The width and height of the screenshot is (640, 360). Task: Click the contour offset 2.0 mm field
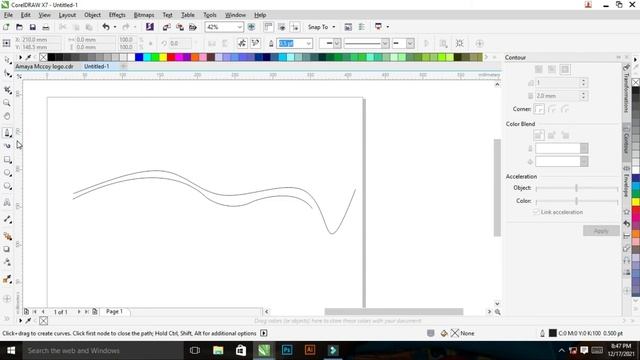coord(557,96)
